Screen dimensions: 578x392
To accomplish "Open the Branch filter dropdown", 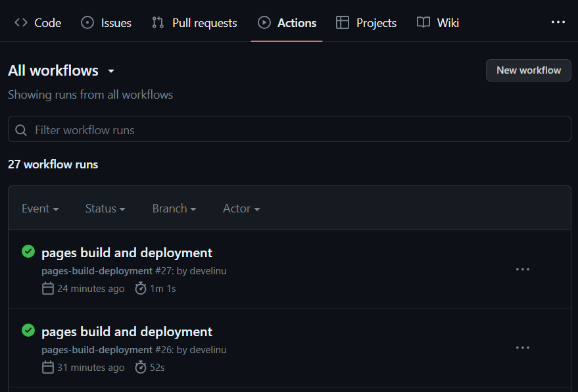I will (x=174, y=208).
